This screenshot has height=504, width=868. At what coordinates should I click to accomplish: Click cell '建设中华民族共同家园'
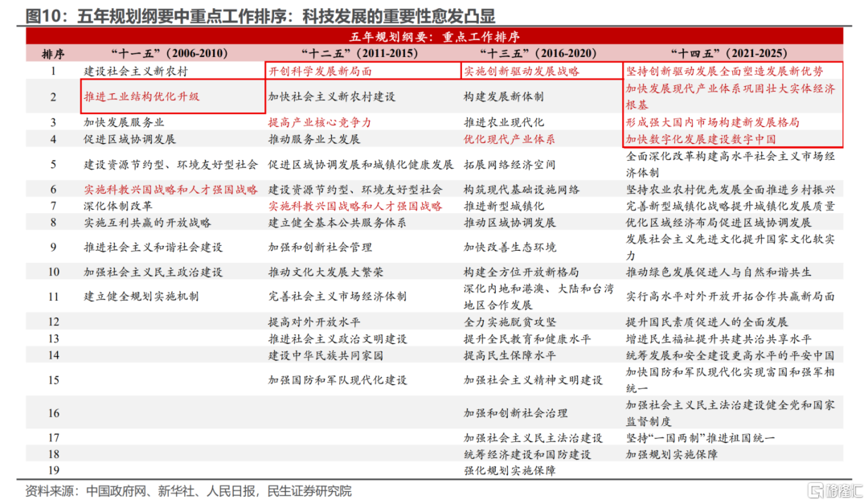click(325, 355)
